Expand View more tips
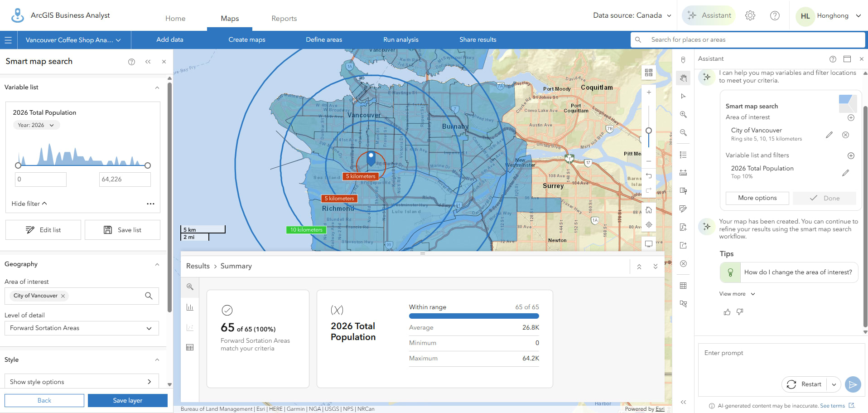Viewport: 868px width, 413px height. point(737,294)
